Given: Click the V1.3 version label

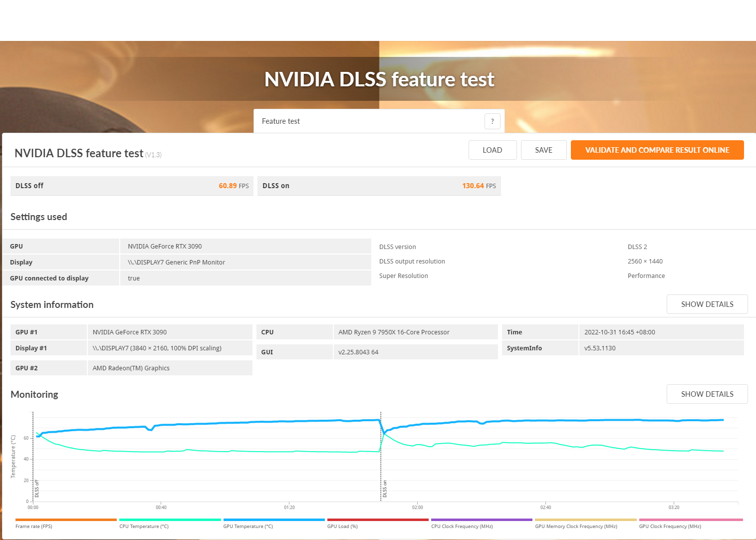Looking at the screenshot, I should coord(154,155).
